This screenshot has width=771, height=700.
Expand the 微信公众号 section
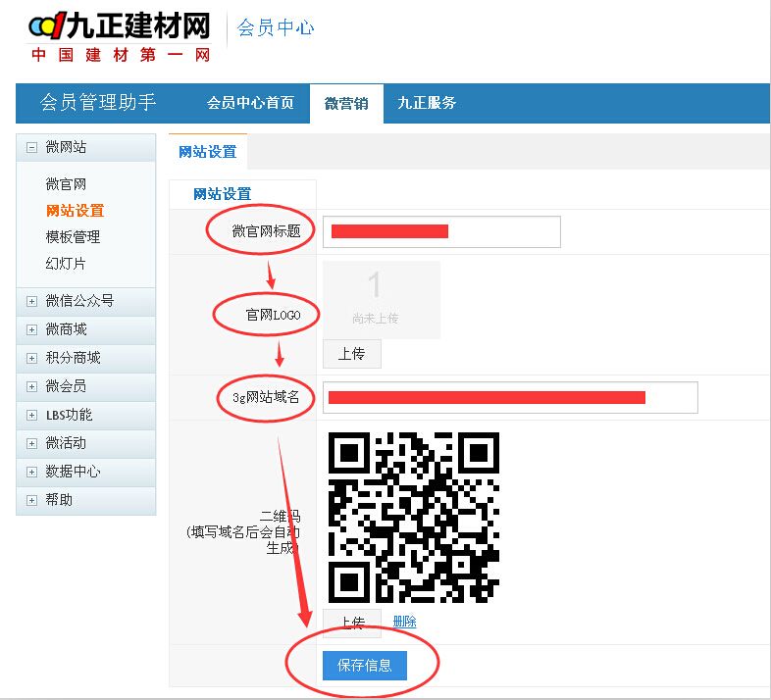(x=32, y=301)
